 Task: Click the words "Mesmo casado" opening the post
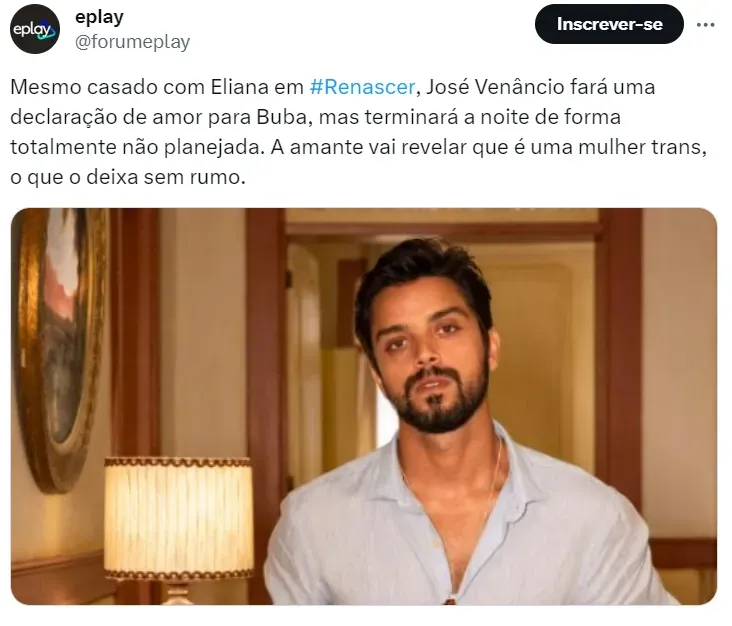tap(75, 87)
